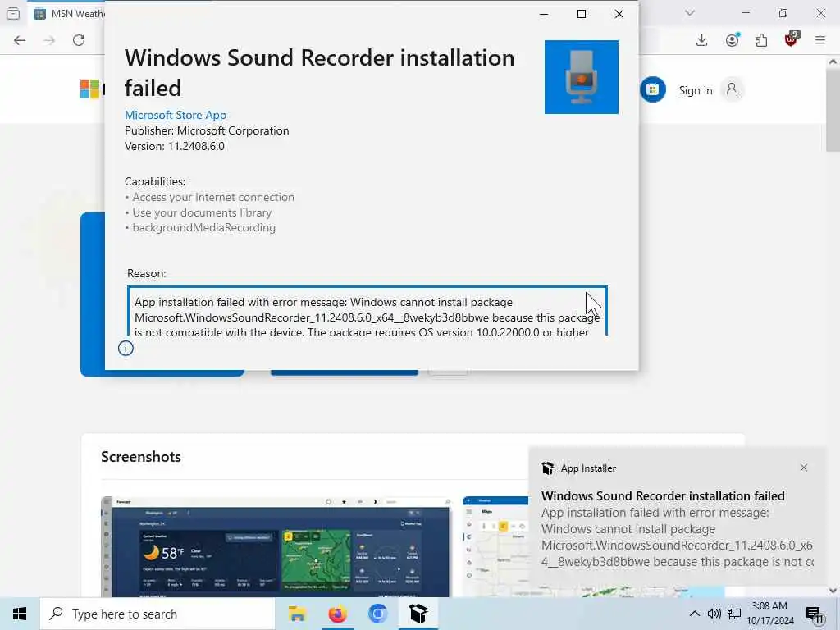
Task: Click the backgroundMediaRecording capability
Action: (203, 228)
